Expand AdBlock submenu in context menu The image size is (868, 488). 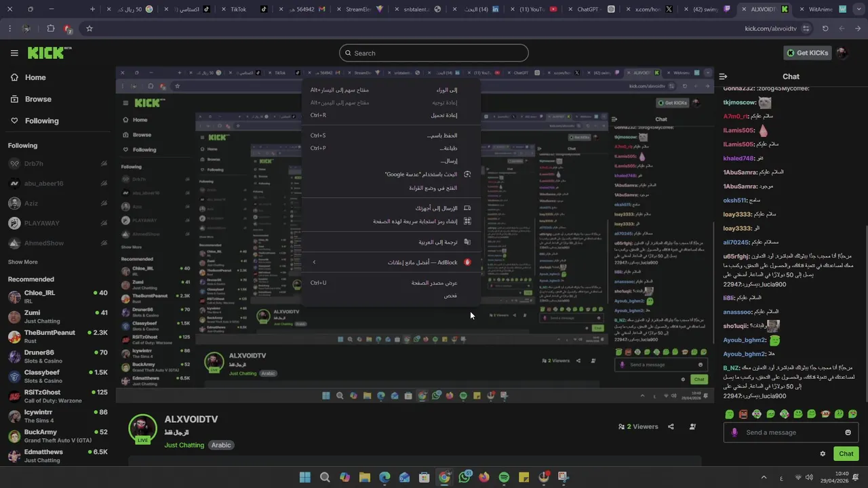[391, 262]
